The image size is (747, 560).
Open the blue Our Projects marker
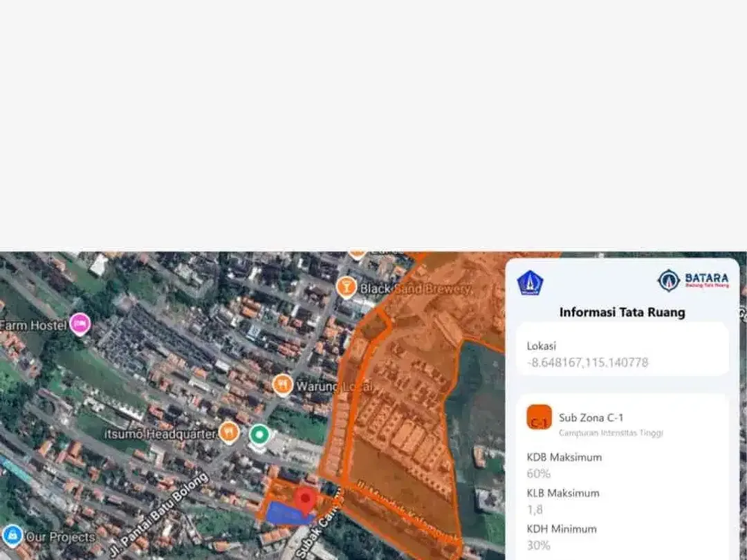12,536
